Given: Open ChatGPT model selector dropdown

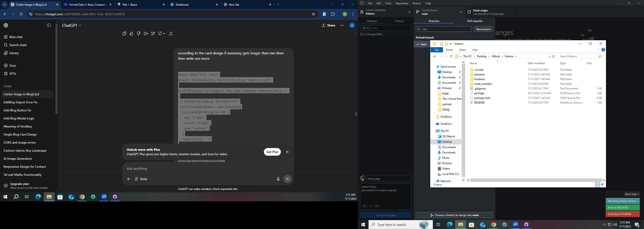Looking at the screenshot, I should pyautogui.click(x=72, y=25).
